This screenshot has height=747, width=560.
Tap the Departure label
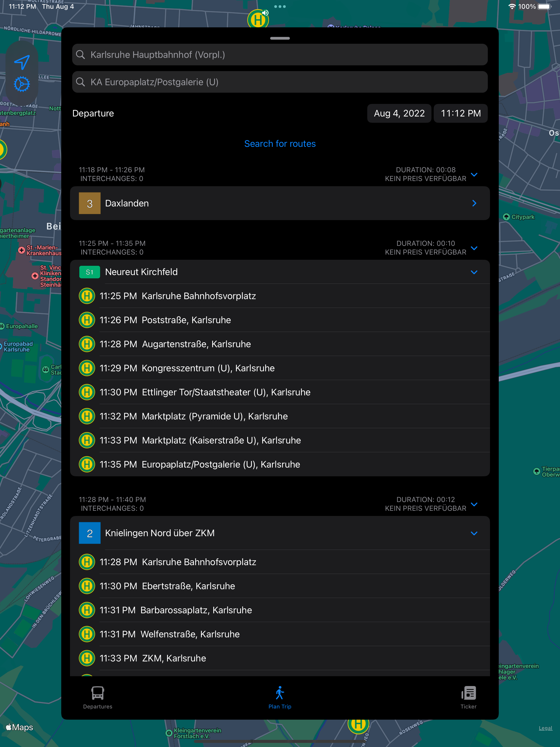point(93,113)
